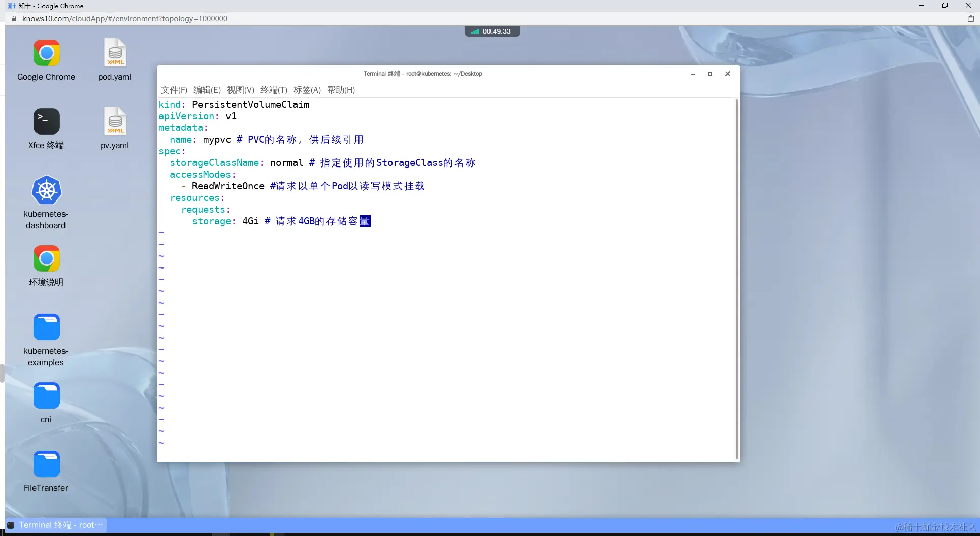The image size is (980, 536).
Task: Click the 'storageClassName' key
Action: pyautogui.click(x=214, y=163)
